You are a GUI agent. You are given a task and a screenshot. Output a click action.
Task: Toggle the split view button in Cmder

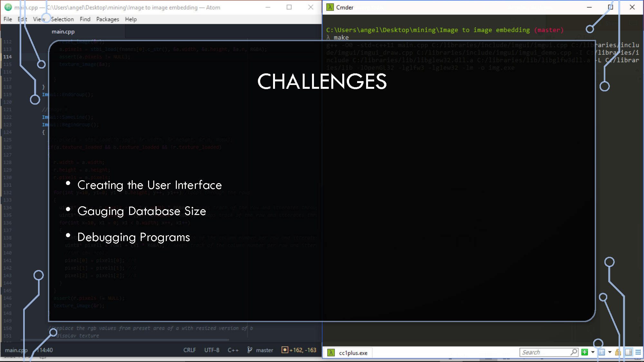[x=628, y=352]
